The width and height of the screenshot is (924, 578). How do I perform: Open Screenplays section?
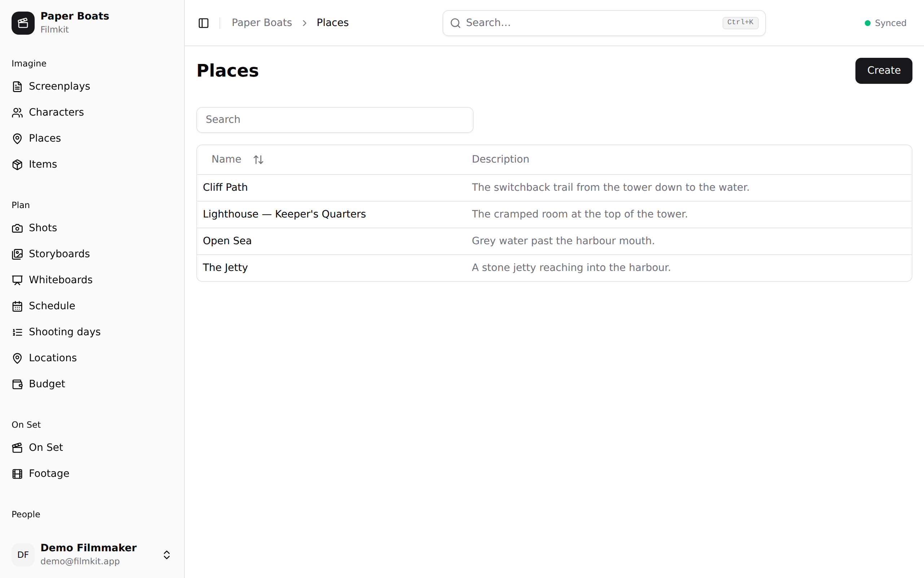pyautogui.click(x=92, y=86)
